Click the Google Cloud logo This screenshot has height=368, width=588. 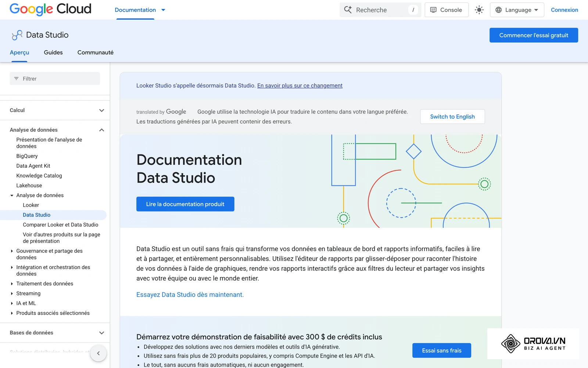point(50,9)
